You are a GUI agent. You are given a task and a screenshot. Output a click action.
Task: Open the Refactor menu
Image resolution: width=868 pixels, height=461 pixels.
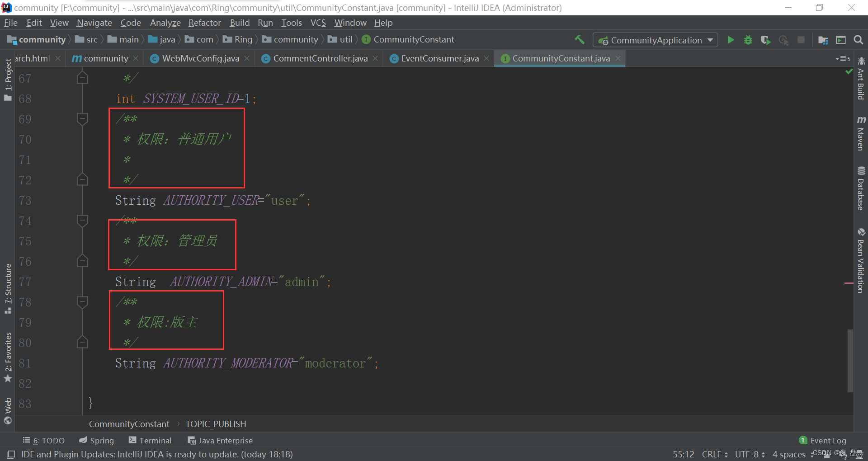coord(204,23)
